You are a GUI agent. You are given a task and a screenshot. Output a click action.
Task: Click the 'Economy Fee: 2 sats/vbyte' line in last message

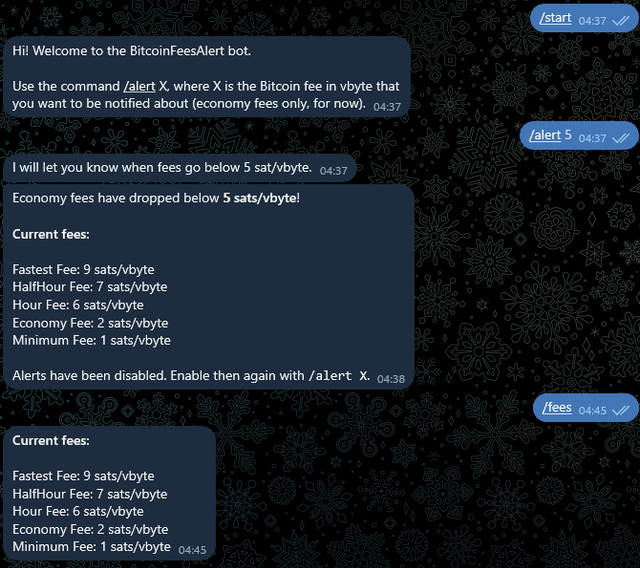click(x=90, y=529)
